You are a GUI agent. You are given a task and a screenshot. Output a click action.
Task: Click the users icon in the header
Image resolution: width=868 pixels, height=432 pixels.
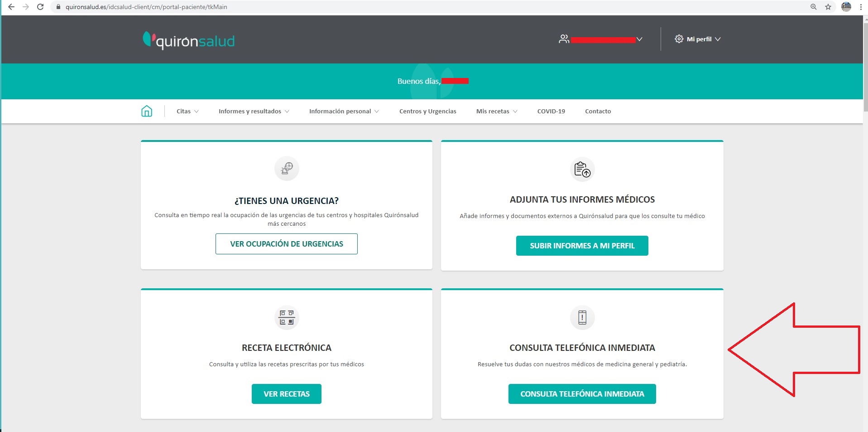(564, 39)
